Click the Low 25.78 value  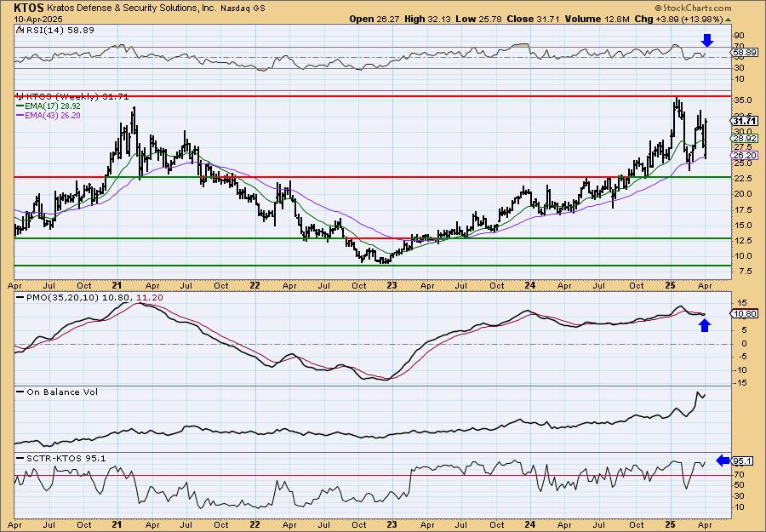point(477,19)
